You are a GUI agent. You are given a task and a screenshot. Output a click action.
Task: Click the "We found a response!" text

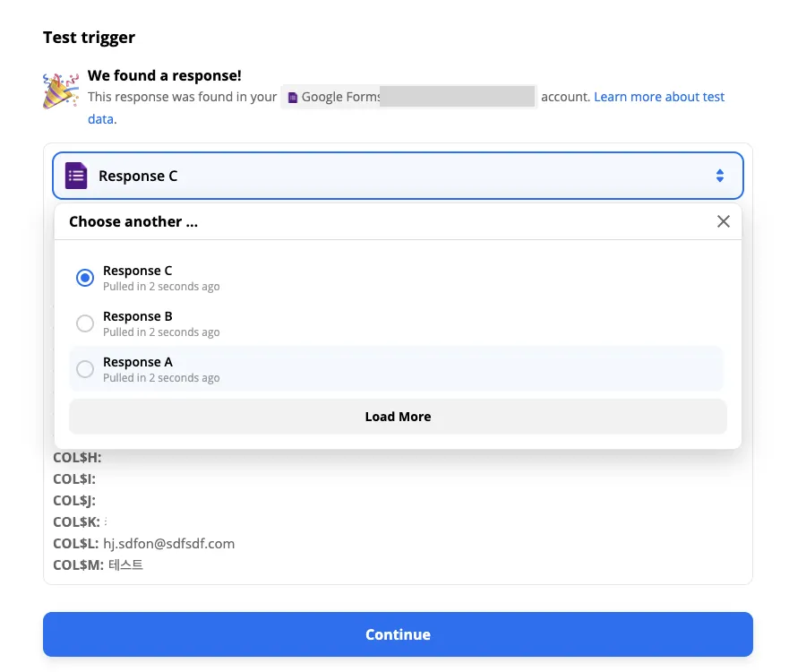coord(165,76)
